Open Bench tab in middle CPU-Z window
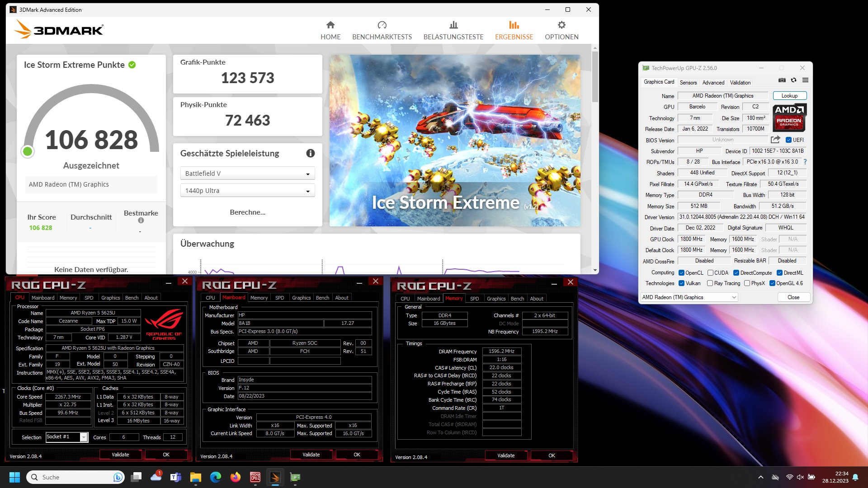This screenshot has height=488, width=868. coord(323,298)
